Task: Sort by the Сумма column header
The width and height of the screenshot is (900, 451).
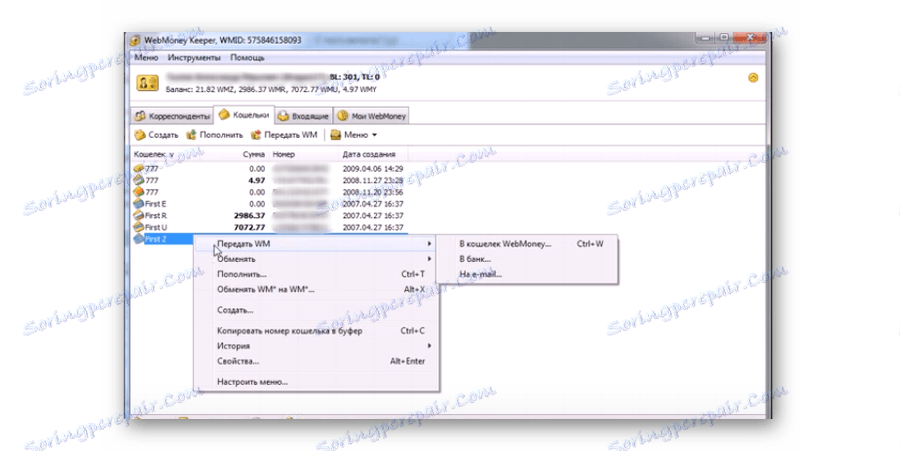Action: 253,154
